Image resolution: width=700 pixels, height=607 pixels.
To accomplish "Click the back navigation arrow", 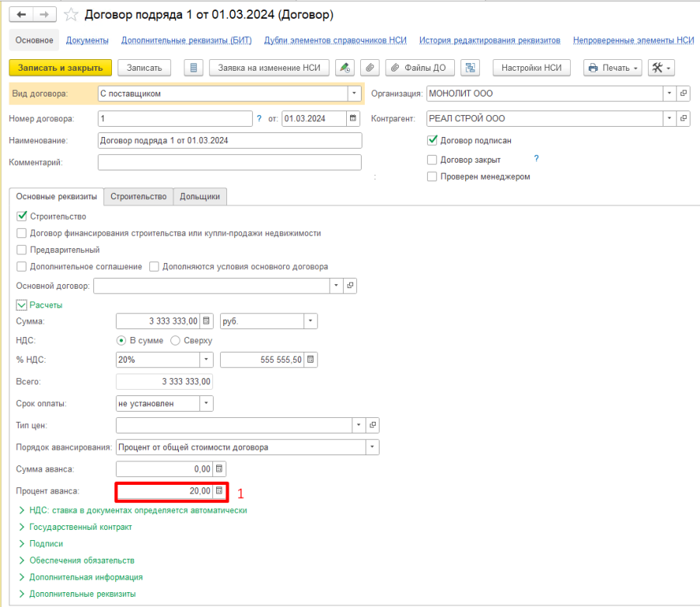I will pyautogui.click(x=22, y=15).
